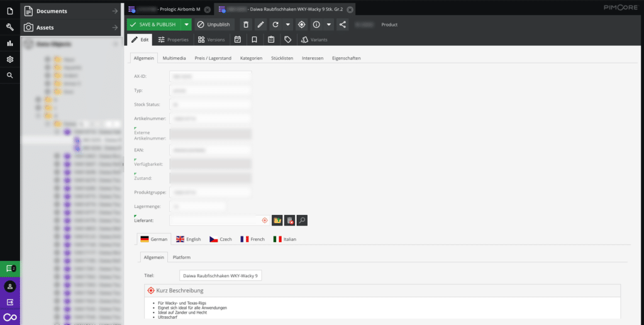Select the Interessen tab
The width and height of the screenshot is (644, 325).
point(313,58)
